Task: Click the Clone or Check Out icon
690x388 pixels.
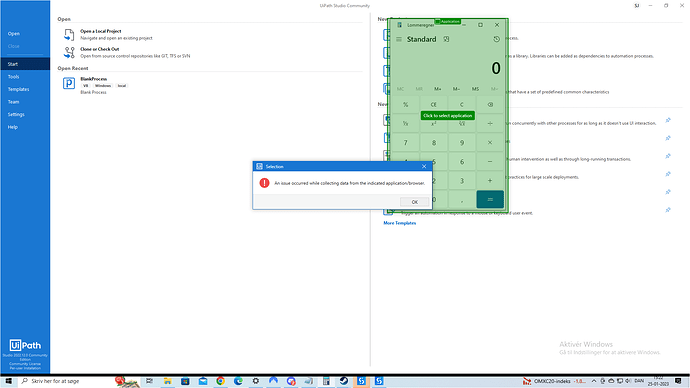Action: pyautogui.click(x=69, y=52)
